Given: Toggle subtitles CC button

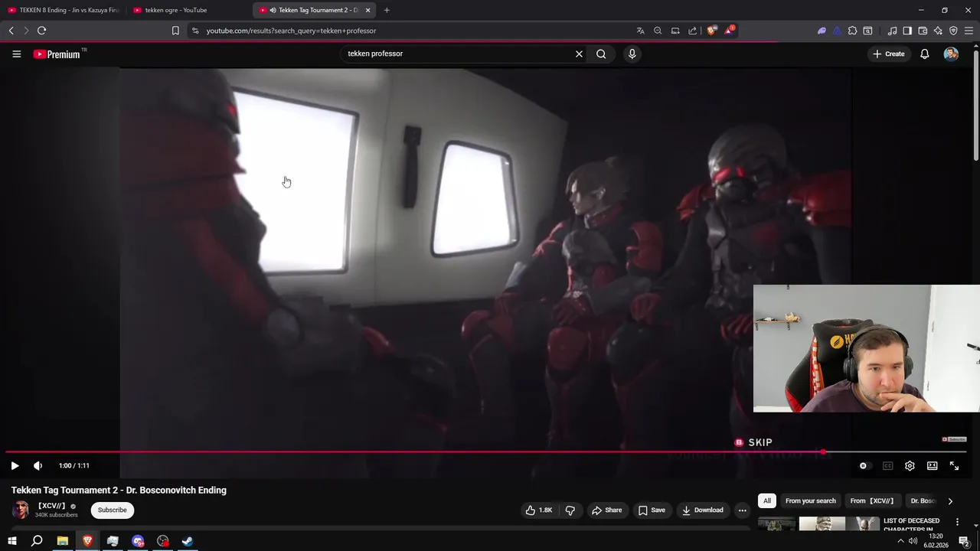Looking at the screenshot, I should [x=887, y=465].
